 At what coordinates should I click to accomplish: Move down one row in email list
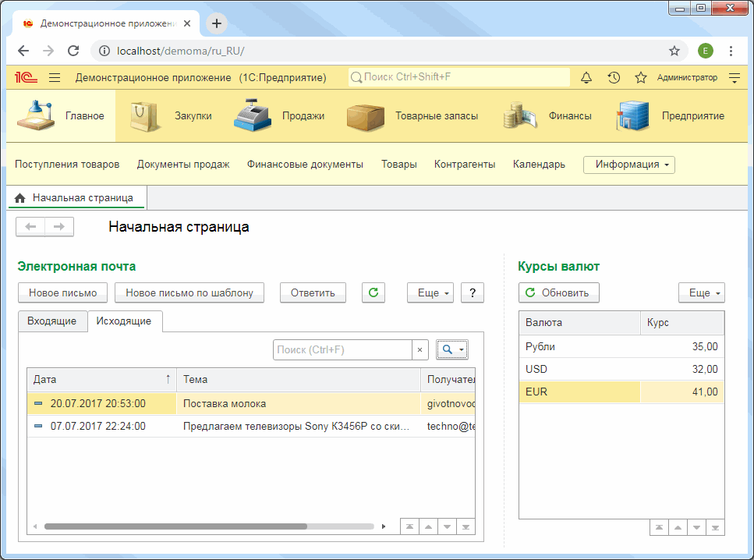448,526
